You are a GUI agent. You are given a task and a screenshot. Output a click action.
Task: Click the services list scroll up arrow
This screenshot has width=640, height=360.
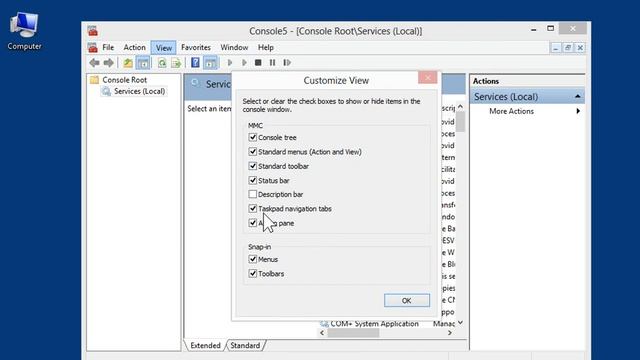(460, 107)
